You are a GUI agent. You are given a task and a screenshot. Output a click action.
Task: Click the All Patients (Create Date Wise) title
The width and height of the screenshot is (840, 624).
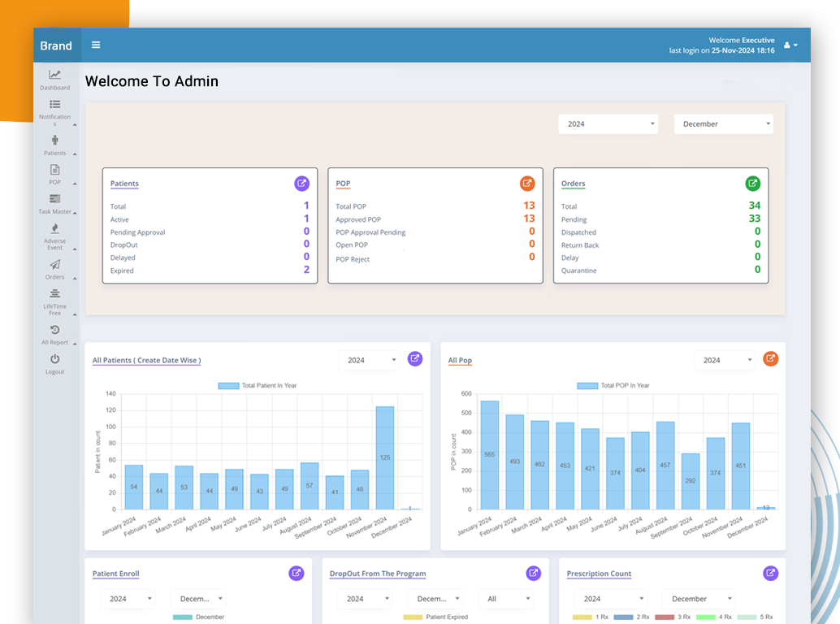click(147, 361)
